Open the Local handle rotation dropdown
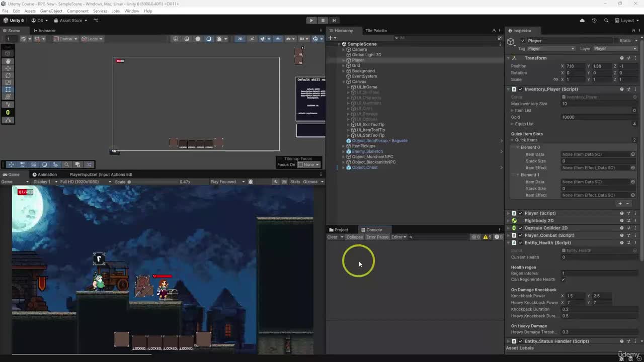This screenshot has width=644, height=362. pos(93,39)
